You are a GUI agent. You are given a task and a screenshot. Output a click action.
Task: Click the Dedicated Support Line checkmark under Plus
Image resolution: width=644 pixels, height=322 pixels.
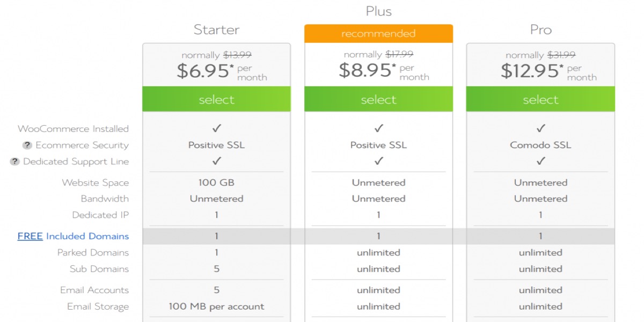pyautogui.click(x=378, y=162)
